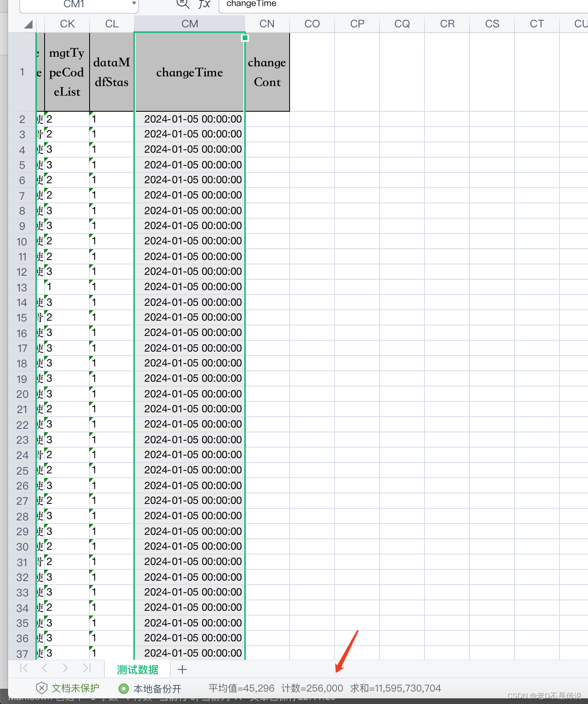Go to the last sheet arrow
Viewport: 588px width, 704px height.
click(87, 668)
